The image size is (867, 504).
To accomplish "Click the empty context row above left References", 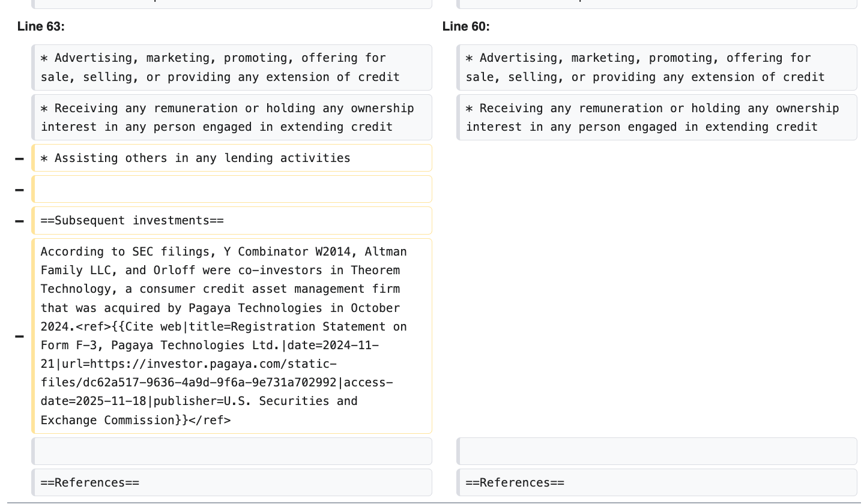I will click(232, 451).
